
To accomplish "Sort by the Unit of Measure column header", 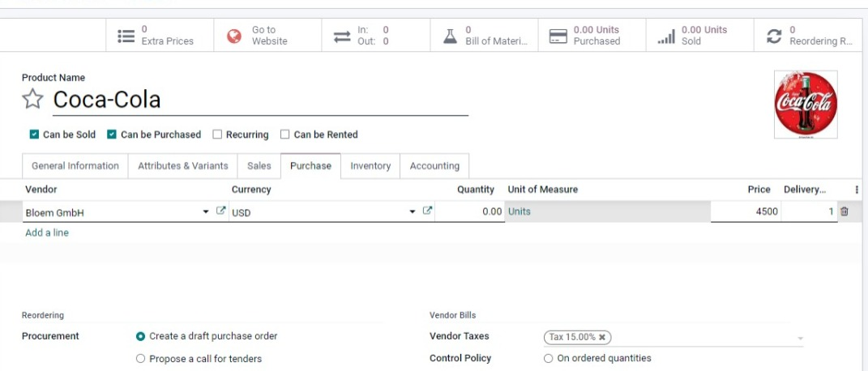I will tap(542, 190).
